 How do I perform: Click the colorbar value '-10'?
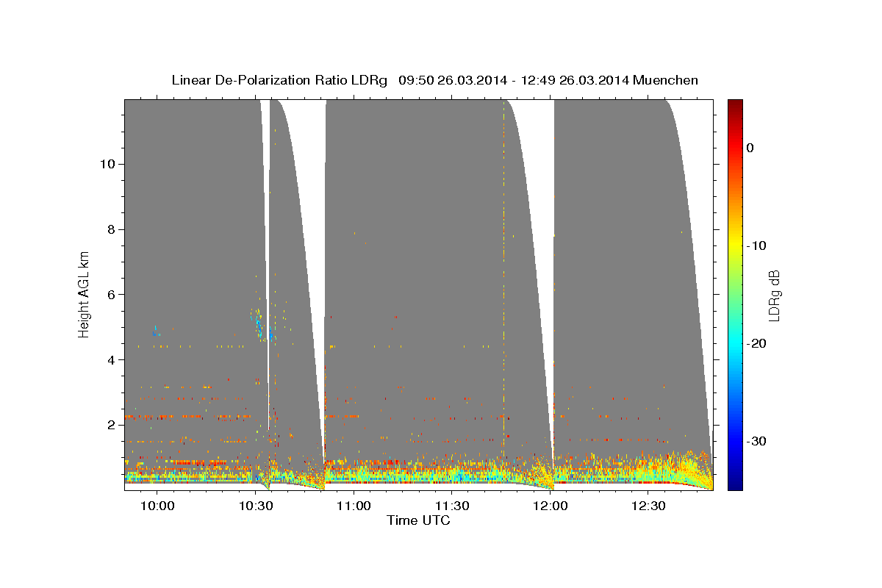[757, 245]
